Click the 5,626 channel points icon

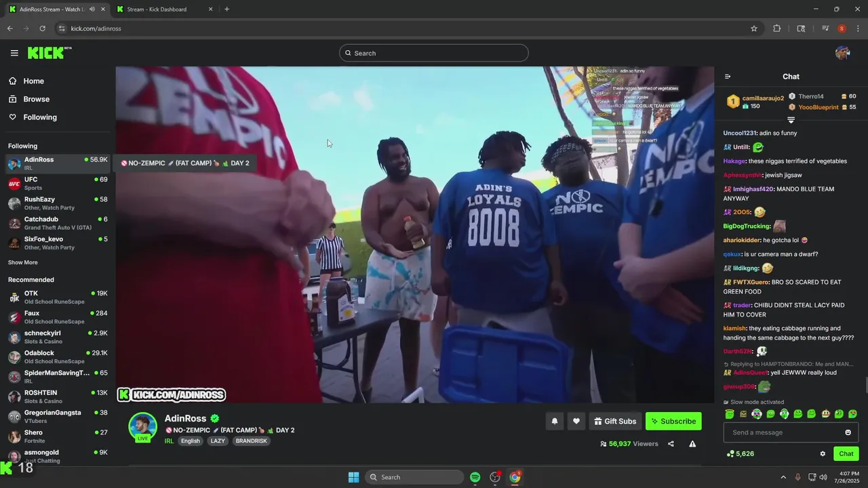tap(730, 453)
